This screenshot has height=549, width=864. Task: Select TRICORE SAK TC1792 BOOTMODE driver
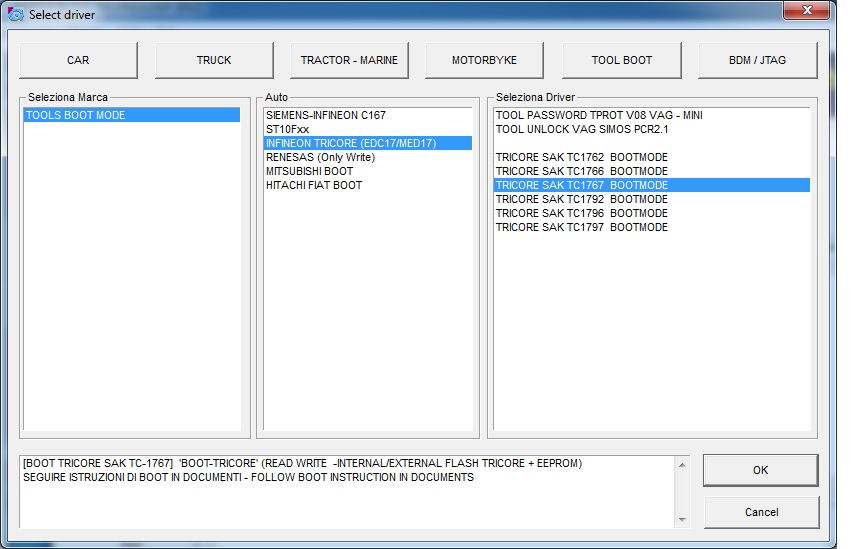(x=652, y=199)
